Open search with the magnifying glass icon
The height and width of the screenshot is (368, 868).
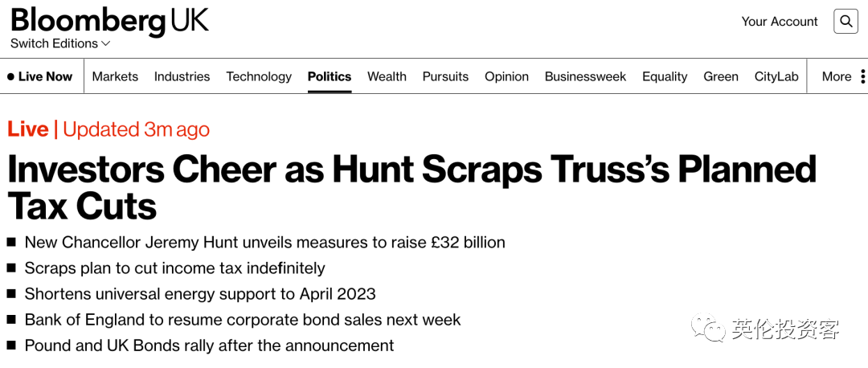(845, 22)
